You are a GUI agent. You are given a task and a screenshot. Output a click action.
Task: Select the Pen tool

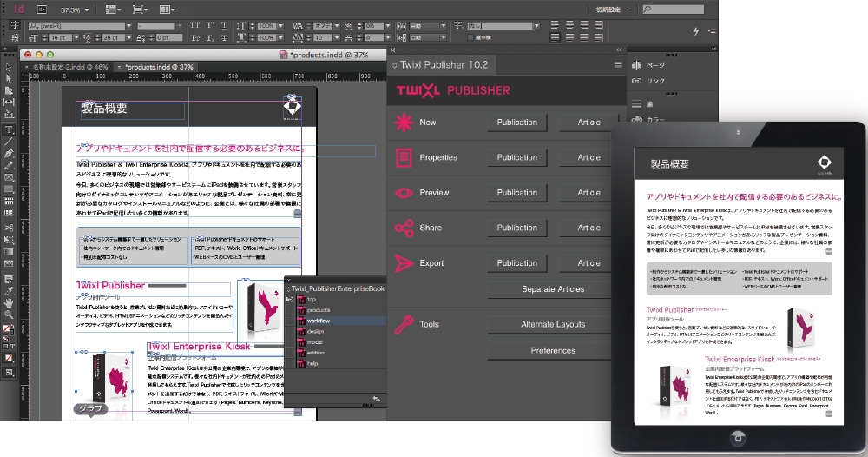(9, 154)
